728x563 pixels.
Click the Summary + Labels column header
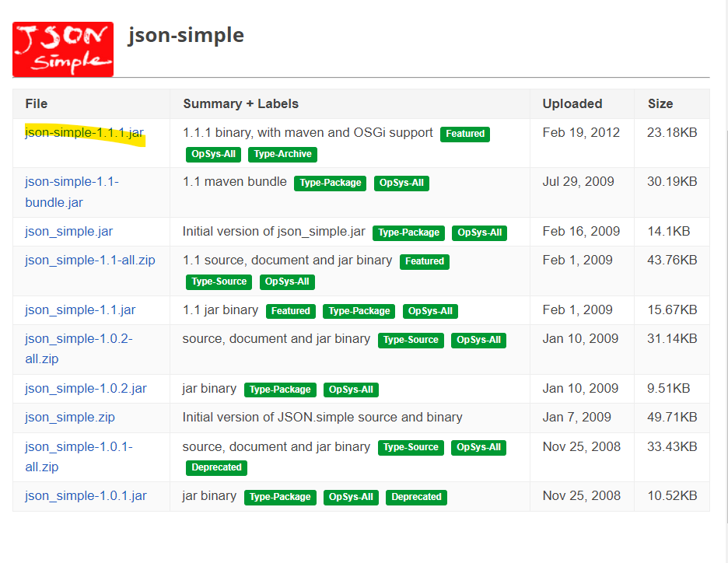[240, 103]
